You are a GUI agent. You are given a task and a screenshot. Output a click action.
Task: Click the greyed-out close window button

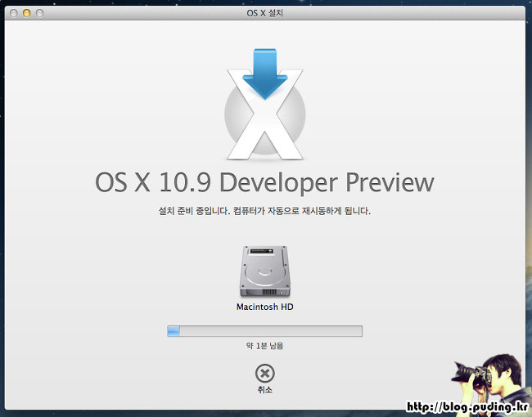[14, 13]
